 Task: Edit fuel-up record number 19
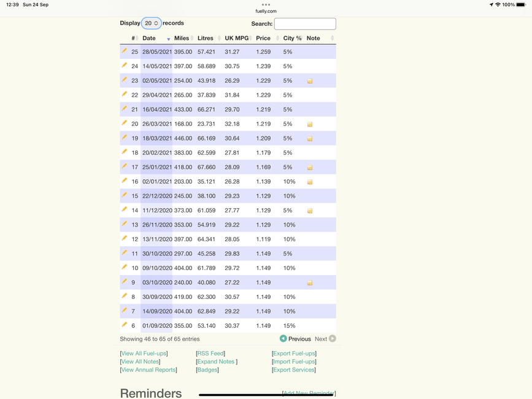click(x=125, y=138)
